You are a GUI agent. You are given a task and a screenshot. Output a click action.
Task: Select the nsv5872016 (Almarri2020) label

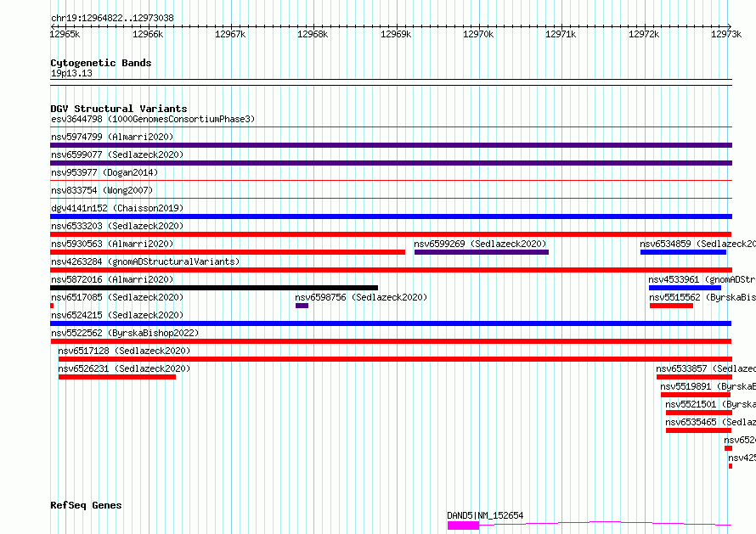[x=112, y=279]
